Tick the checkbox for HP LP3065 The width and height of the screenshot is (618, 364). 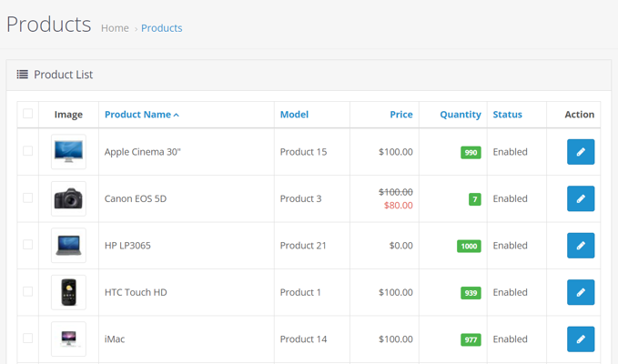point(27,245)
